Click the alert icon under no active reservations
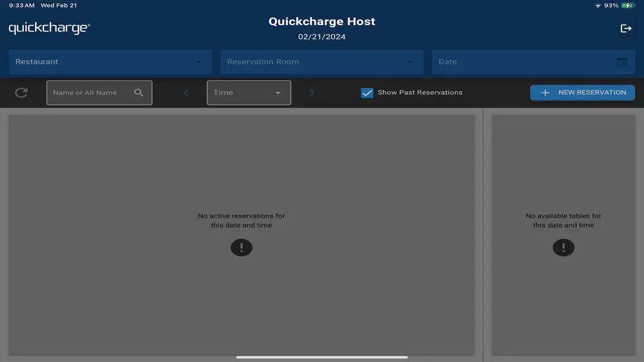 tap(241, 248)
